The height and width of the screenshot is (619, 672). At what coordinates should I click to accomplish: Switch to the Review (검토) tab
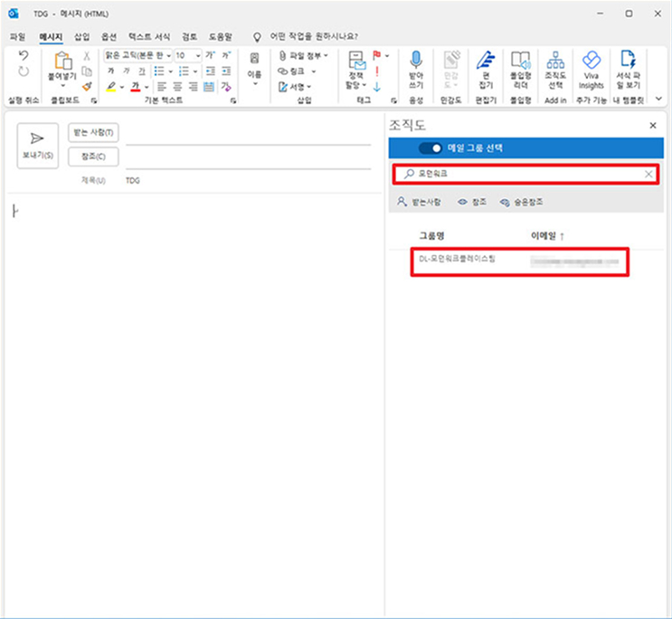coord(189,37)
